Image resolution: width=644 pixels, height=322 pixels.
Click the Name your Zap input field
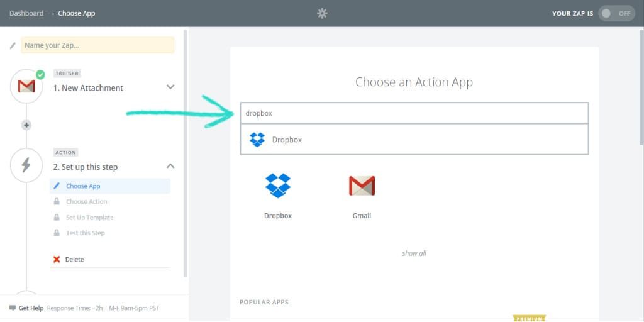[97, 45]
